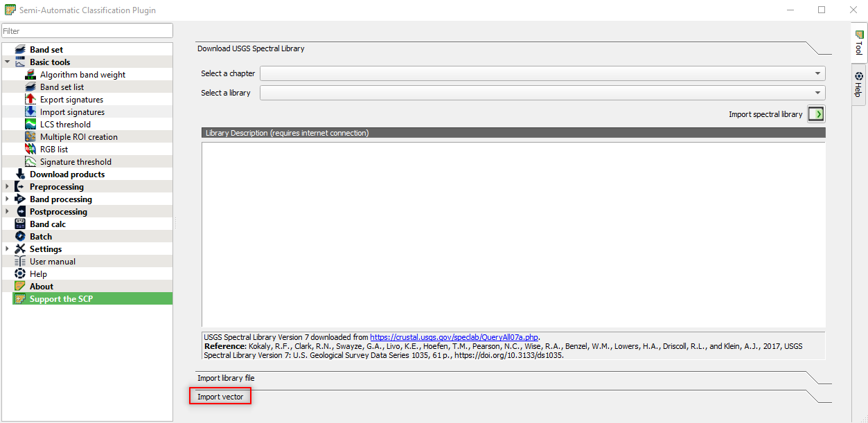Maximize the plugin window
The image size is (868, 423).
click(x=822, y=10)
